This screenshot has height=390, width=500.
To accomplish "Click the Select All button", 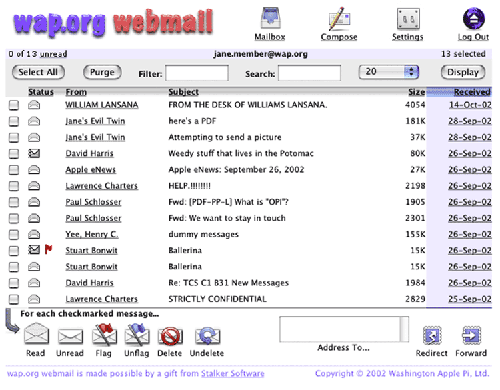I will (38, 72).
